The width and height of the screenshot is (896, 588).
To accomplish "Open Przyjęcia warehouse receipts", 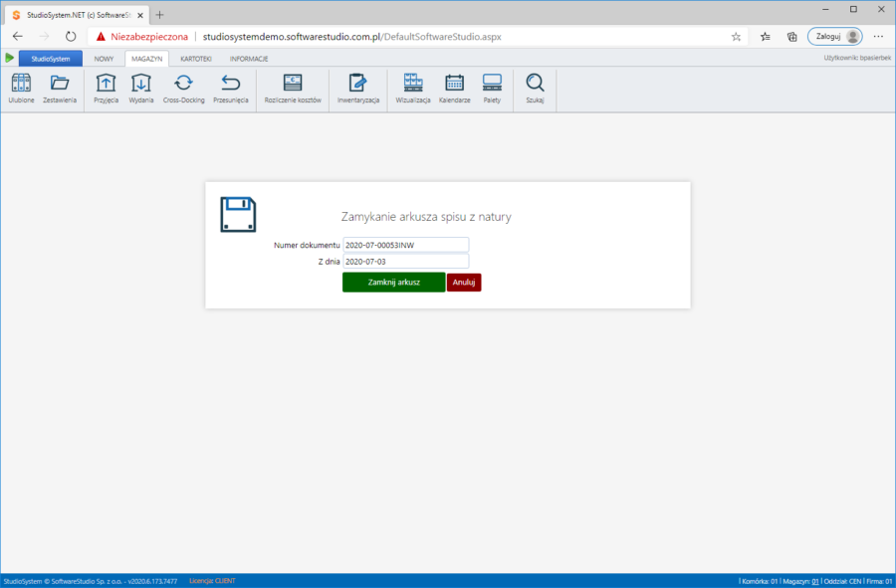I will click(106, 89).
